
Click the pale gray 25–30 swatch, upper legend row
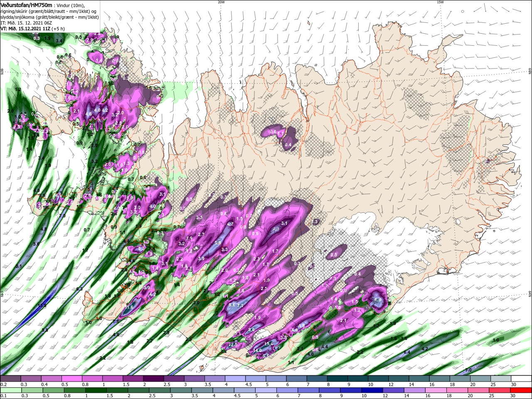[501, 379]
